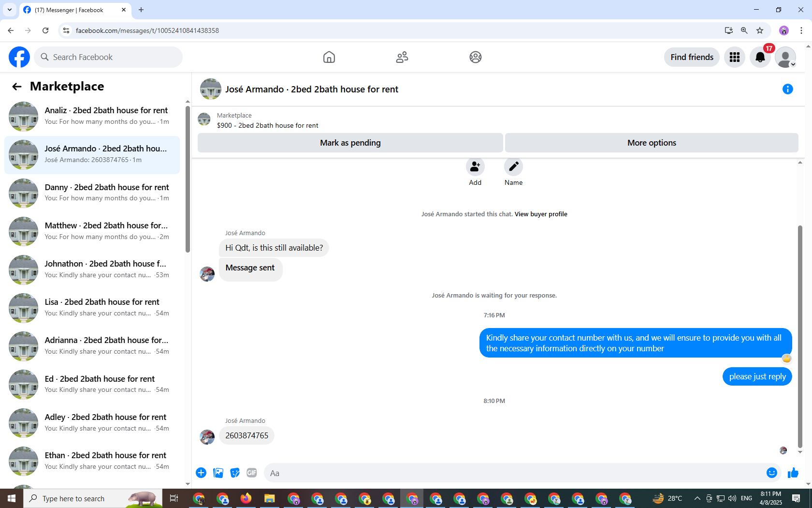Navigate back in browser
This screenshot has width=812, height=508.
click(11, 30)
